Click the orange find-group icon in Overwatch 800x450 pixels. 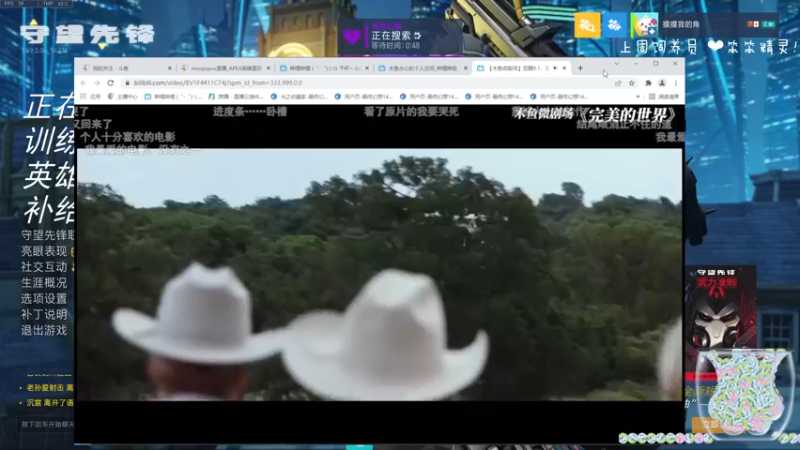tap(587, 25)
